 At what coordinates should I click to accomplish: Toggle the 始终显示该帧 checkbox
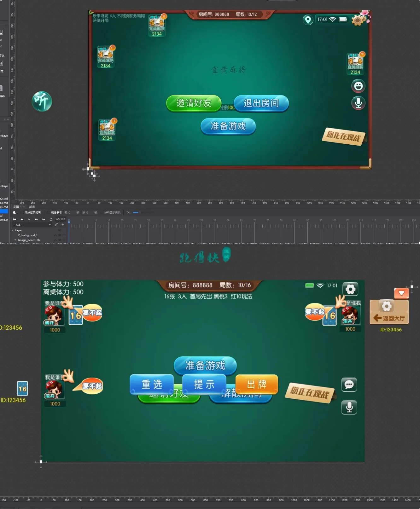[102, 213]
